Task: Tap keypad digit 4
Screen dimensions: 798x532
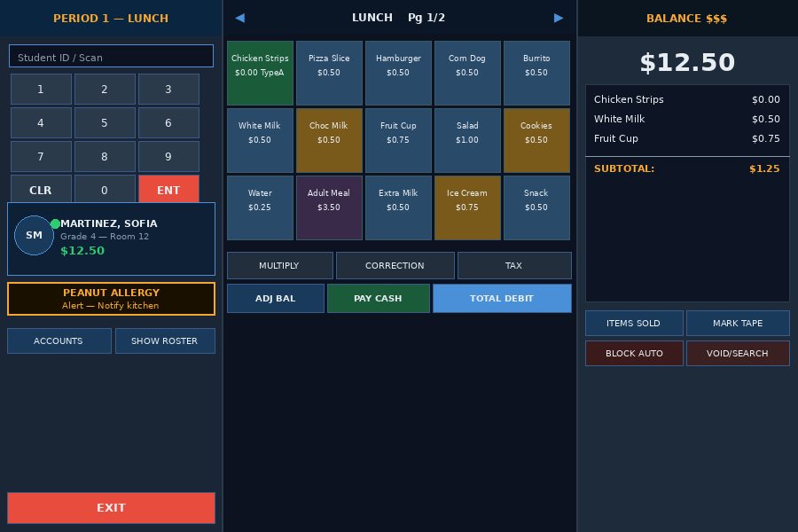Action: 41,122
